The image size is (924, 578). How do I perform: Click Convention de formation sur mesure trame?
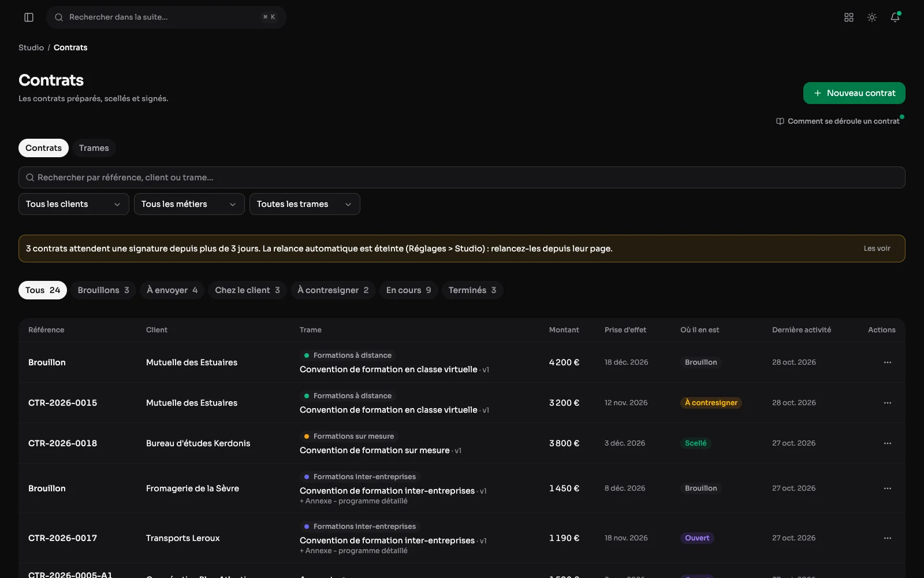click(x=374, y=450)
